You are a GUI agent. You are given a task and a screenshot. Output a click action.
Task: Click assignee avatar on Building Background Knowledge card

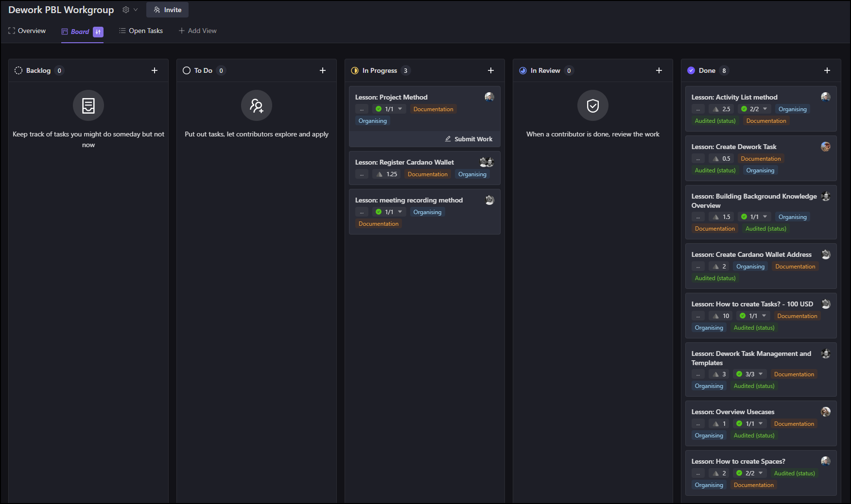(826, 196)
